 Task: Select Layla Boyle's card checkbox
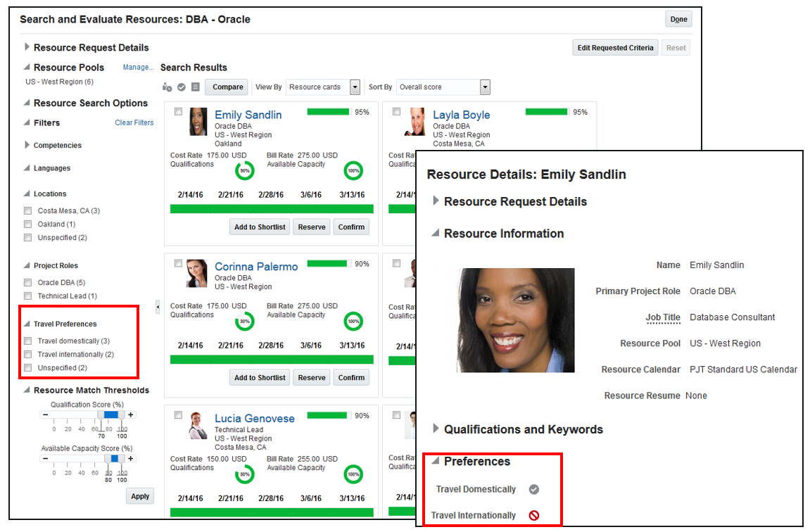point(397,112)
